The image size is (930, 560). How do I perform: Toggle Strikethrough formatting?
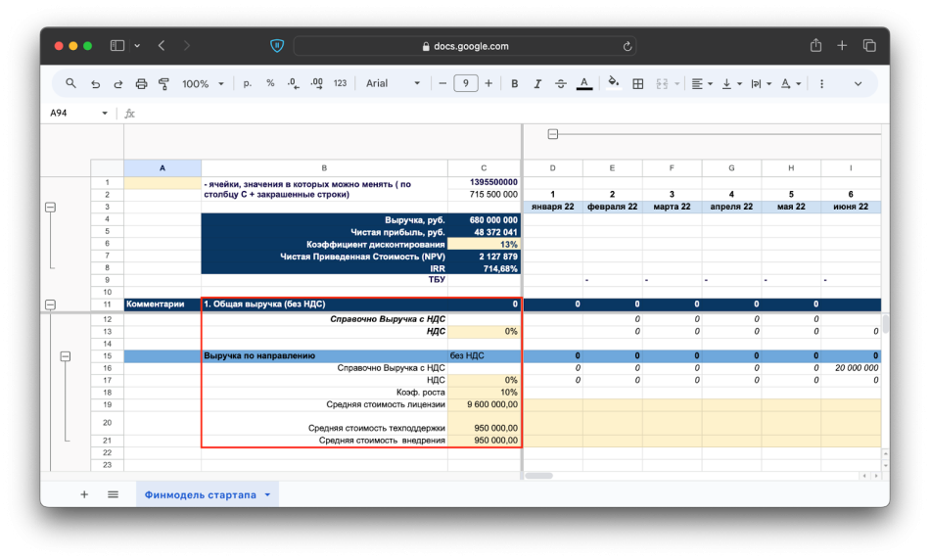pyautogui.click(x=560, y=84)
